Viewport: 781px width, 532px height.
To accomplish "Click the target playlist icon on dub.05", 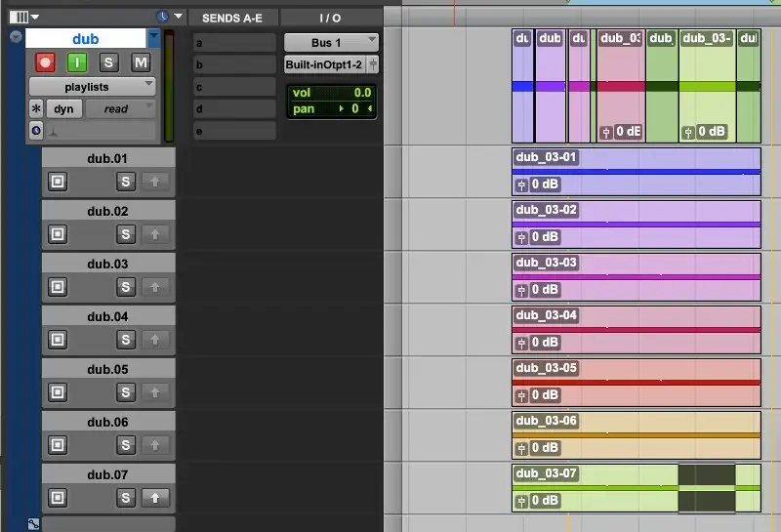I will tap(58, 391).
